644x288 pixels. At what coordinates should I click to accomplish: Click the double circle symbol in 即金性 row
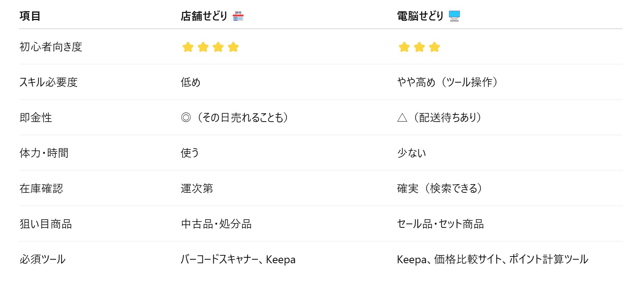pyautogui.click(x=186, y=118)
